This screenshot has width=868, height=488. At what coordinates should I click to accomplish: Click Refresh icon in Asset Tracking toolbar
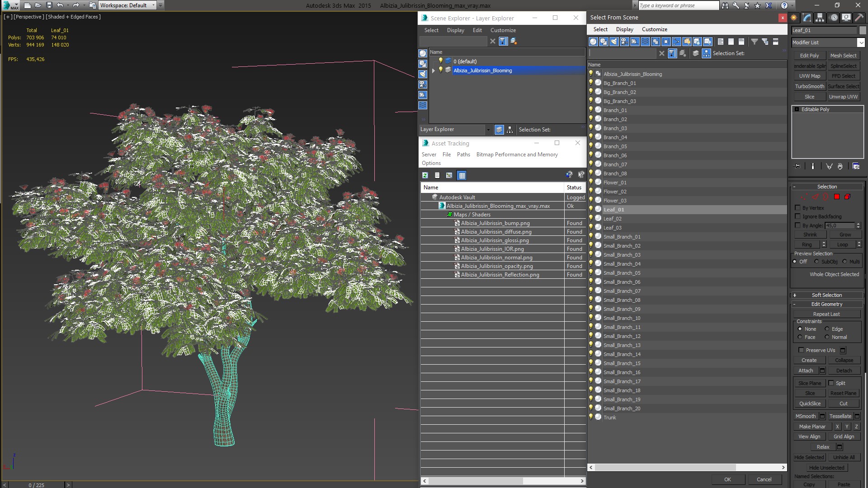pos(425,175)
